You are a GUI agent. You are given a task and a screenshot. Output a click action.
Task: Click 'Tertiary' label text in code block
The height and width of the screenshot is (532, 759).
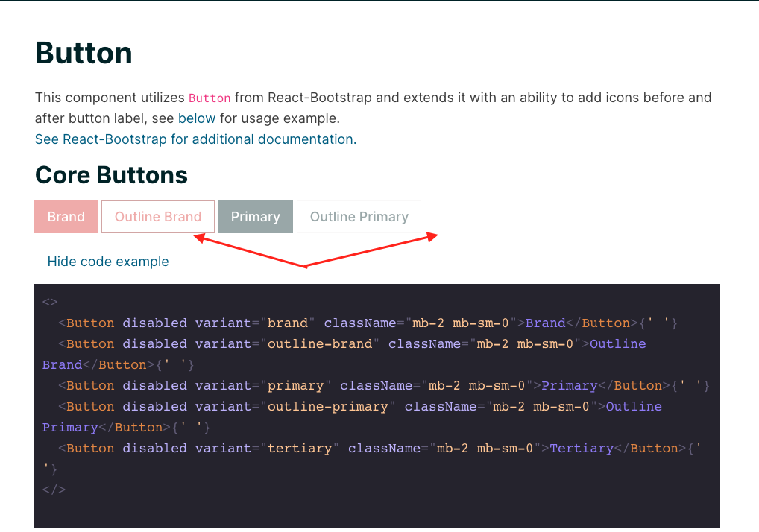[582, 449]
